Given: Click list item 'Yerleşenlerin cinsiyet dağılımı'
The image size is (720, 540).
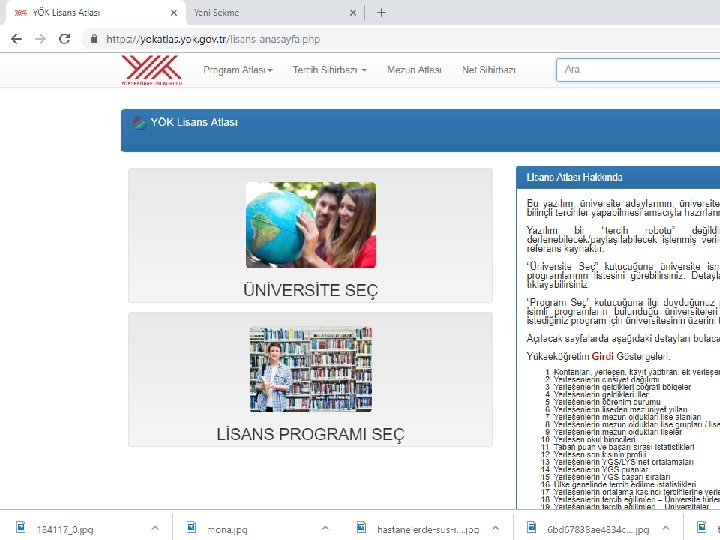Looking at the screenshot, I should point(606,379).
